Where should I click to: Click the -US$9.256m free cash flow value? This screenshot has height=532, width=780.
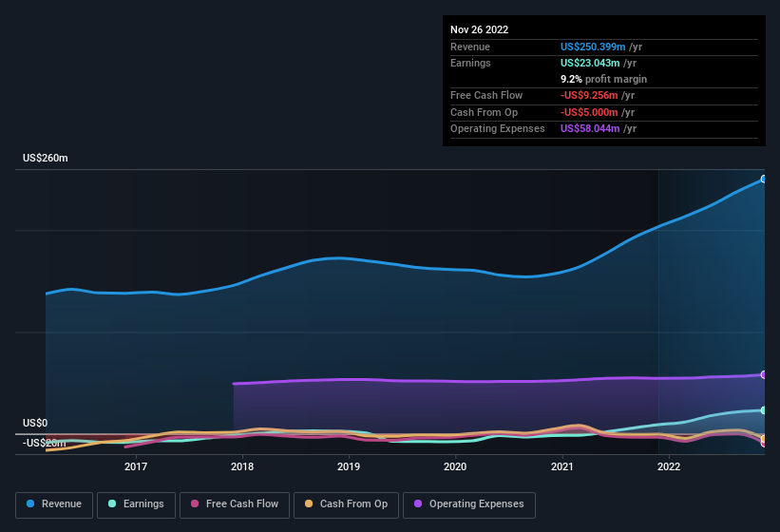point(589,95)
